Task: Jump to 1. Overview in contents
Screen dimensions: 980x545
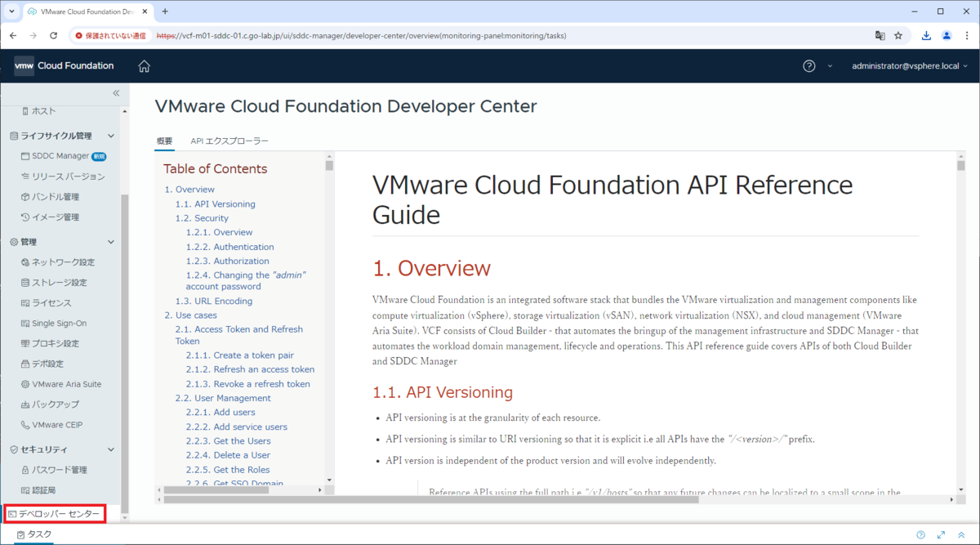Action: pyautogui.click(x=189, y=190)
